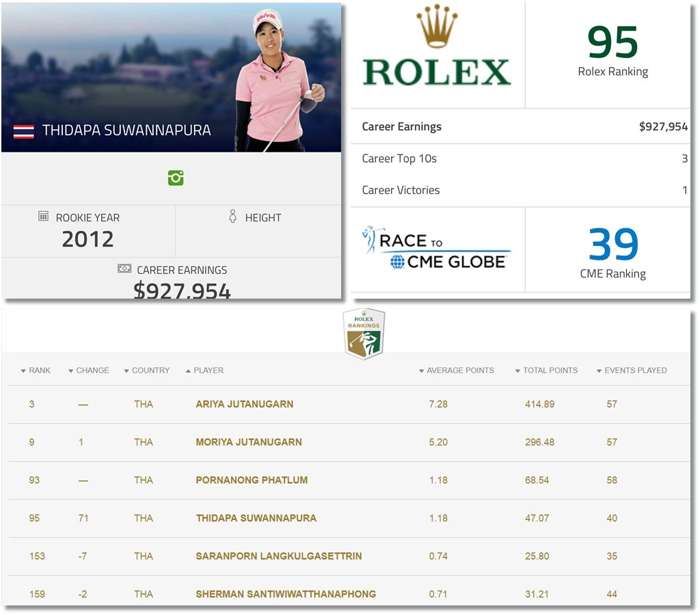Screen dimensions: 700x615
Task: Open the green Instagram camera icon
Action: (x=176, y=178)
